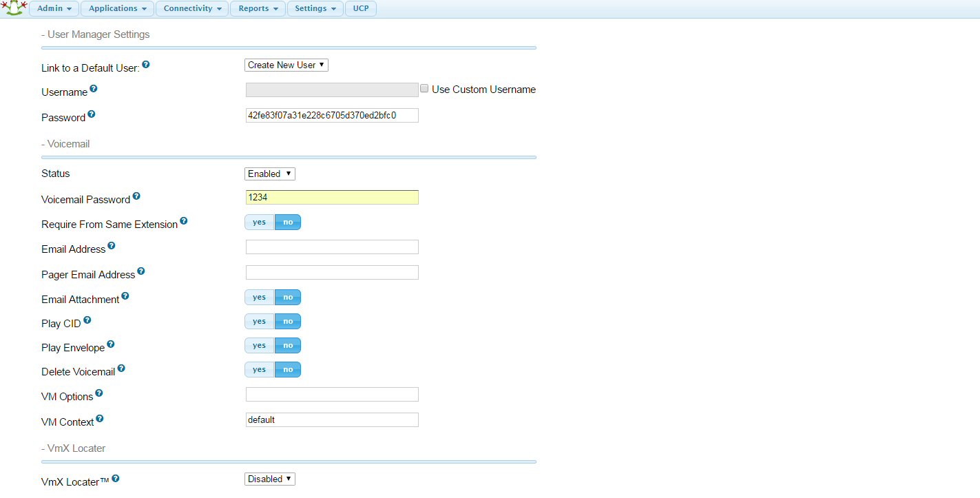Open the Voicemail Password help tooltip

136,195
